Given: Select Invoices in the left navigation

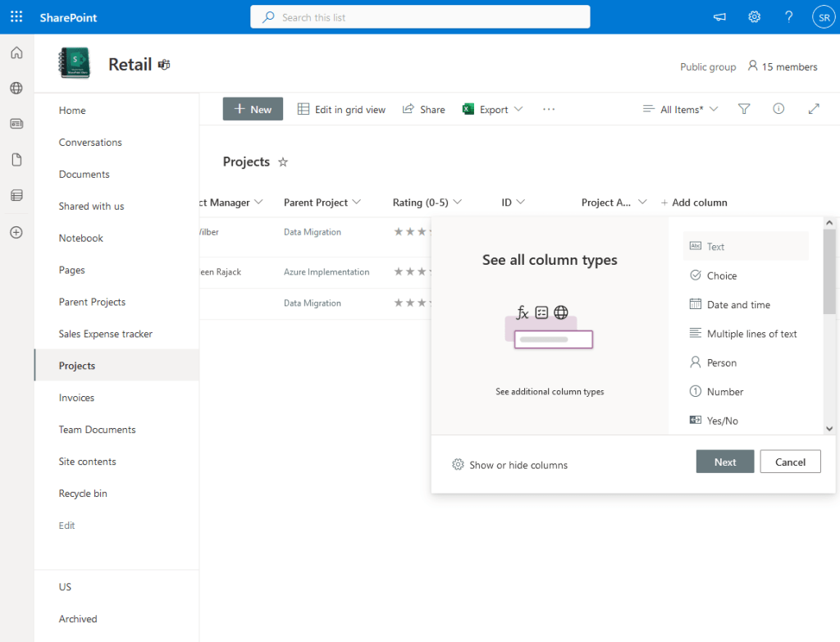Looking at the screenshot, I should (x=75, y=397).
